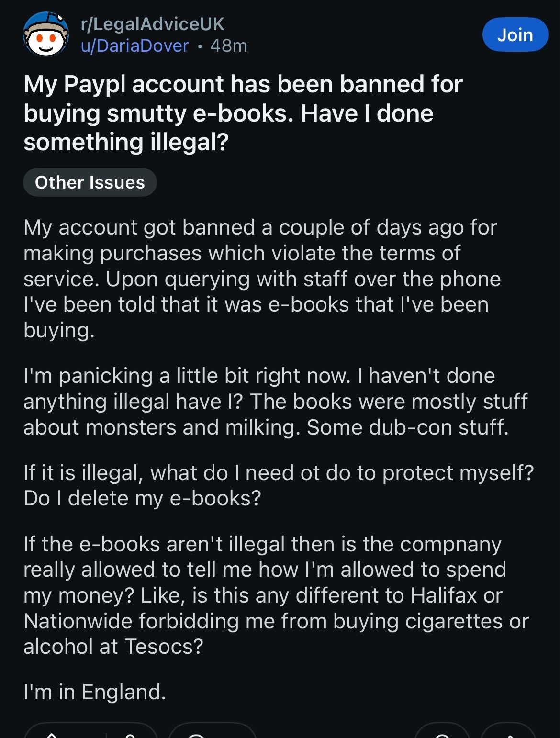Filter by the Other Issues flair
This screenshot has height=738, width=560.
point(90,182)
